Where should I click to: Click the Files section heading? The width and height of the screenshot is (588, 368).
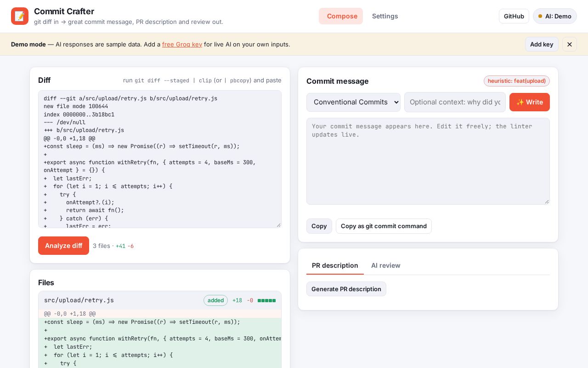point(46,282)
